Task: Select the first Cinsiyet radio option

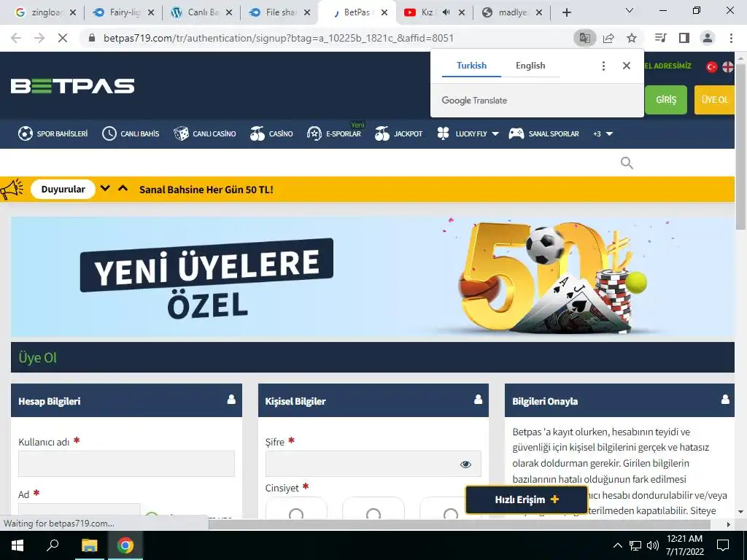Action: (x=296, y=514)
